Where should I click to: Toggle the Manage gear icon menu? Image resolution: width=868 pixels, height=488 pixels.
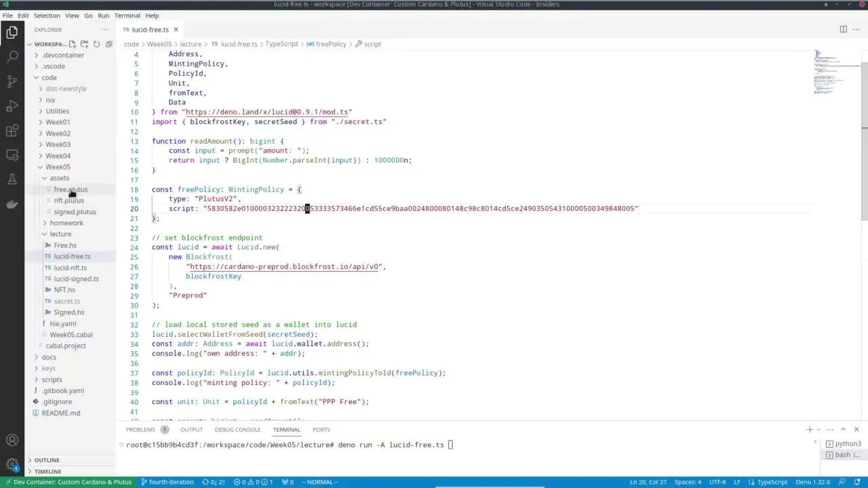pyautogui.click(x=12, y=464)
